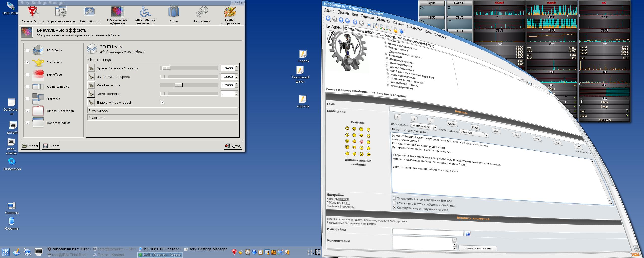Open the Закладки menu in Konqueror
Viewport: 644px width, 258px height.
[x=383, y=20]
